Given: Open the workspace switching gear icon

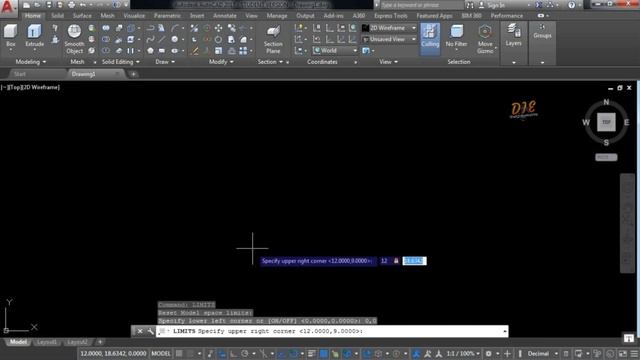Looking at the screenshot, I should coord(488,353).
